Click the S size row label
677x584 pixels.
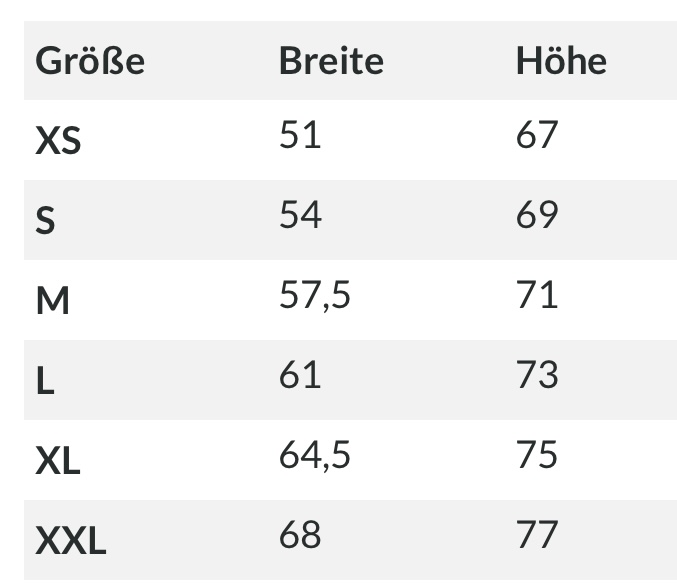tap(45, 221)
